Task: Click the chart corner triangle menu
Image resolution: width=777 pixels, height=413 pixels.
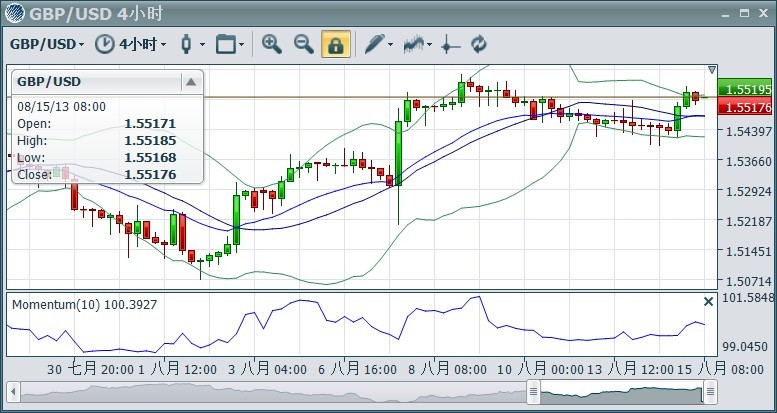Action: [x=712, y=70]
